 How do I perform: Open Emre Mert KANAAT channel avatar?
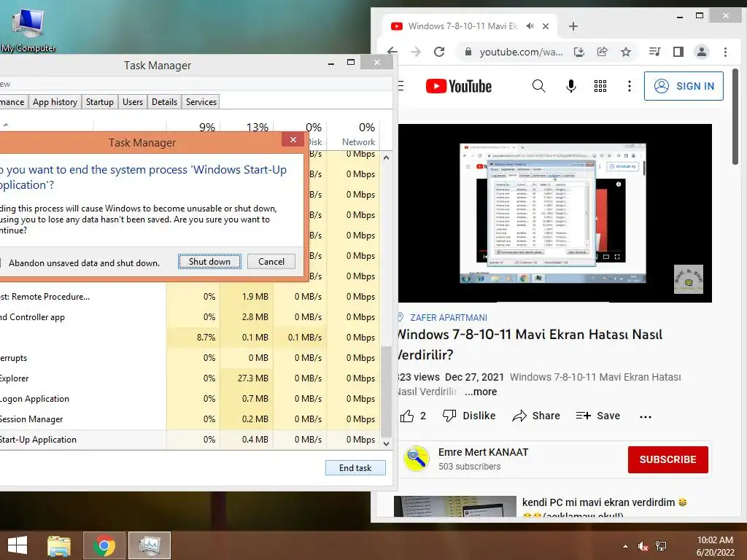pos(417,459)
